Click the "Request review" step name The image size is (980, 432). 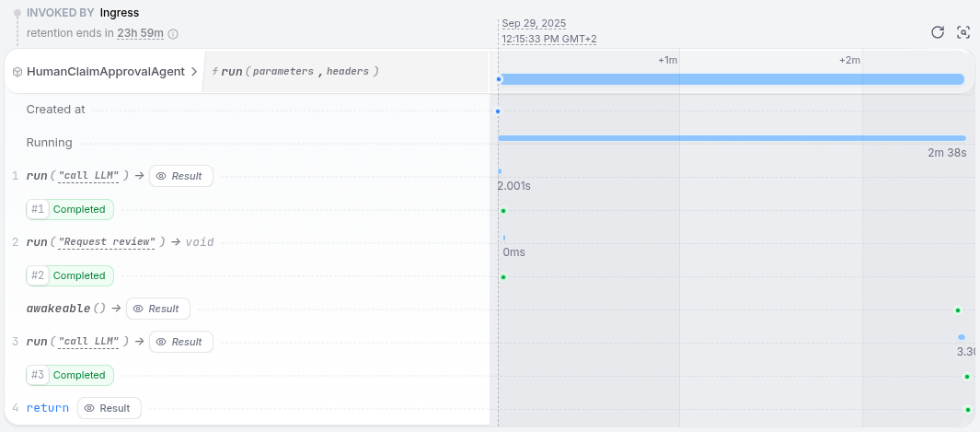[x=106, y=242]
